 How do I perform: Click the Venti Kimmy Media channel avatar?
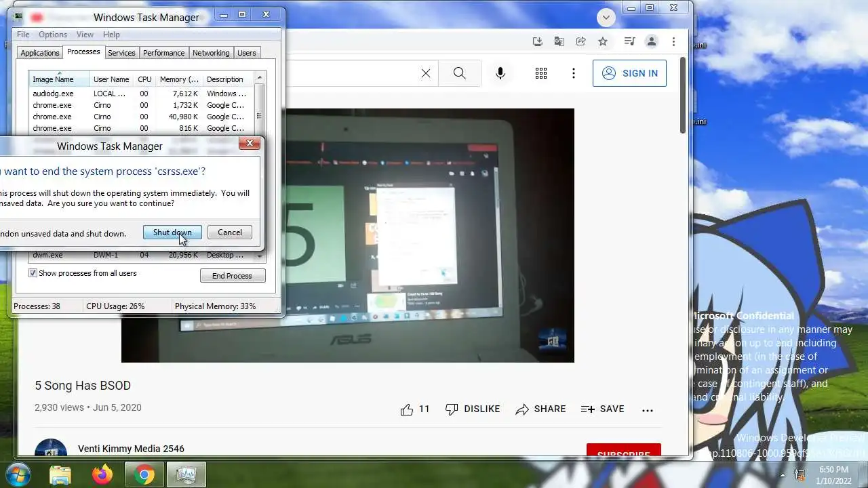click(51, 448)
